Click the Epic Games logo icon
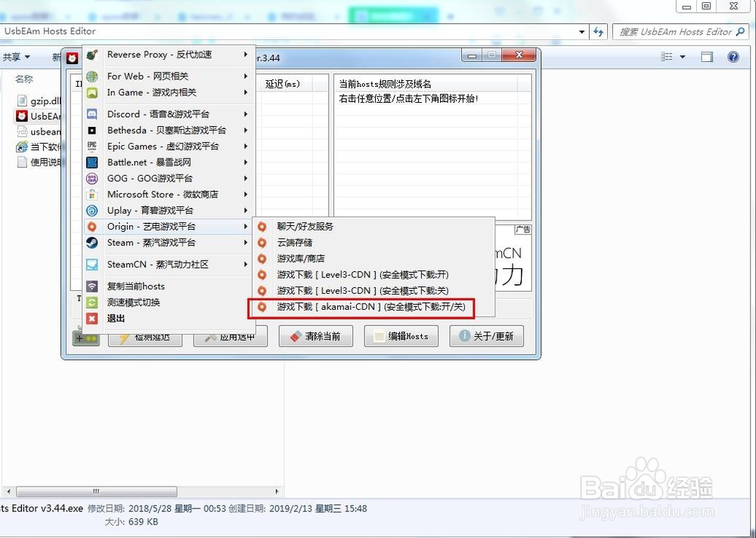Viewport: 756px width, 538px height. click(91, 147)
